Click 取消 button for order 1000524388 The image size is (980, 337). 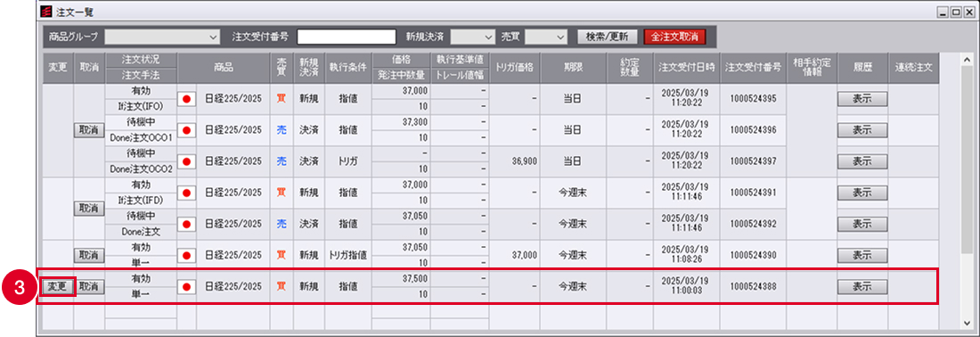tap(89, 286)
